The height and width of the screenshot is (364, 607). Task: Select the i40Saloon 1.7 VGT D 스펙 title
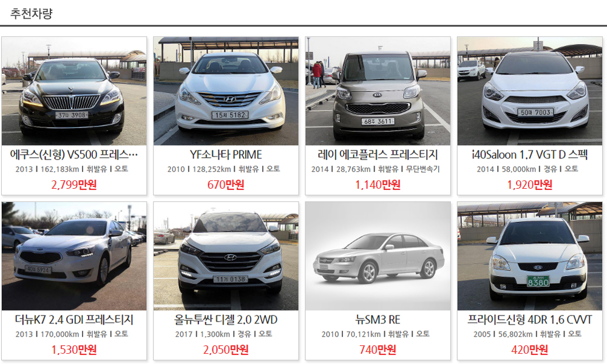point(530,155)
